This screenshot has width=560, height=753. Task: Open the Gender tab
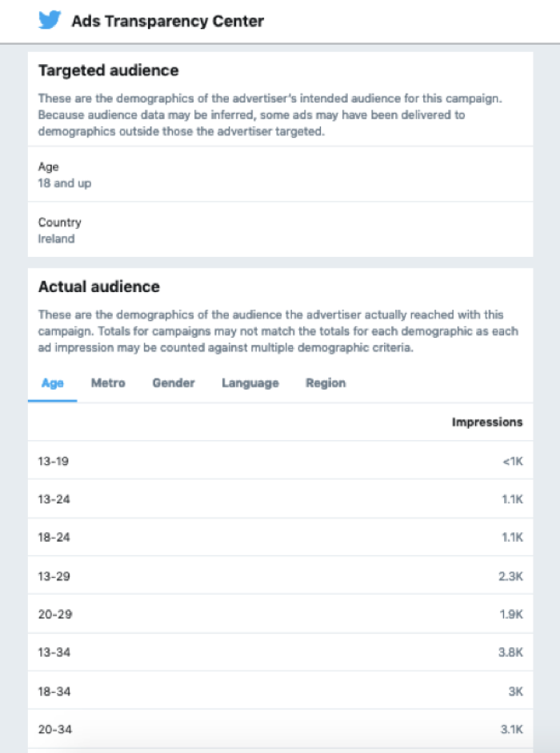tap(174, 383)
